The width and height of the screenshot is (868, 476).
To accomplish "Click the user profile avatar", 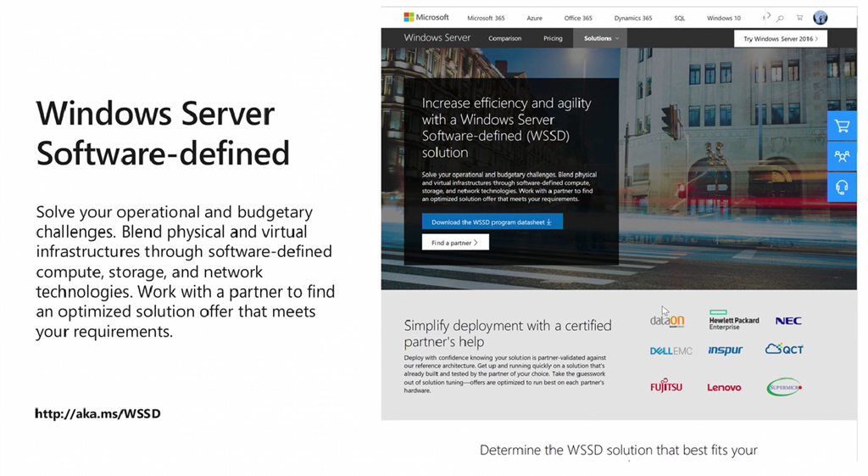I will 820,18.
